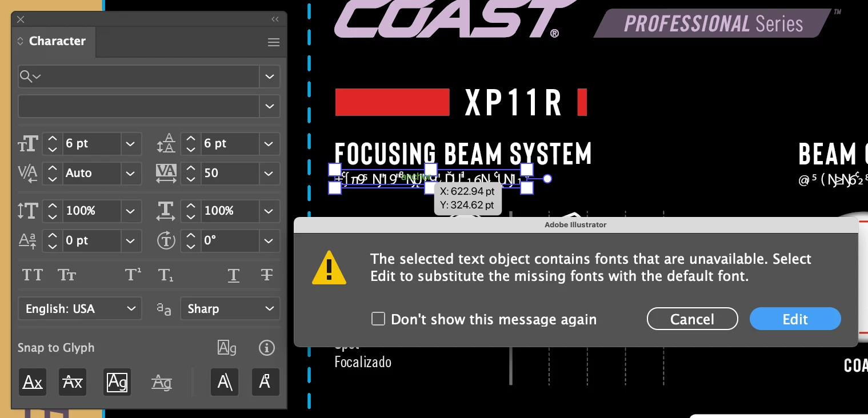Screen dimensions: 868x418
Task: Open the baseline shift 0 pt dropdown
Action: [131, 241]
